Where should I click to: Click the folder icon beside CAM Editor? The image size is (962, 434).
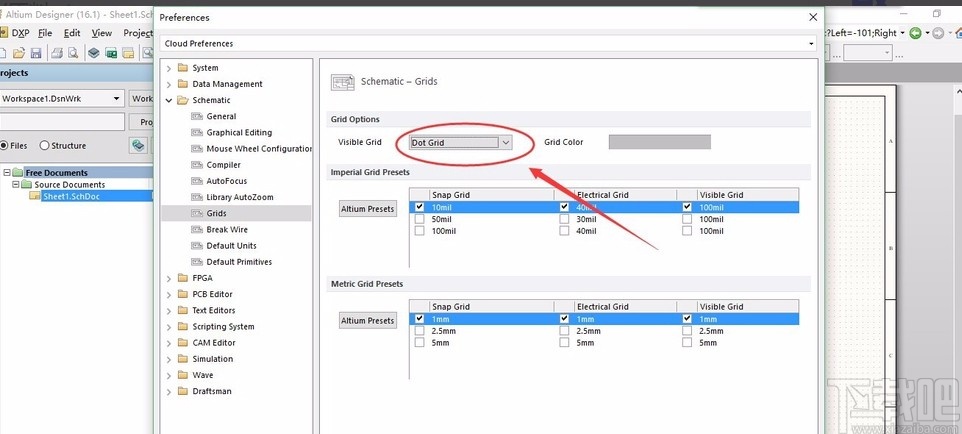pyautogui.click(x=183, y=343)
